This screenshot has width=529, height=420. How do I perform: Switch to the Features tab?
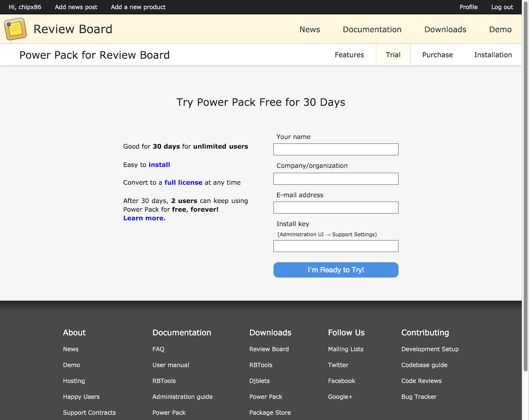tap(349, 55)
